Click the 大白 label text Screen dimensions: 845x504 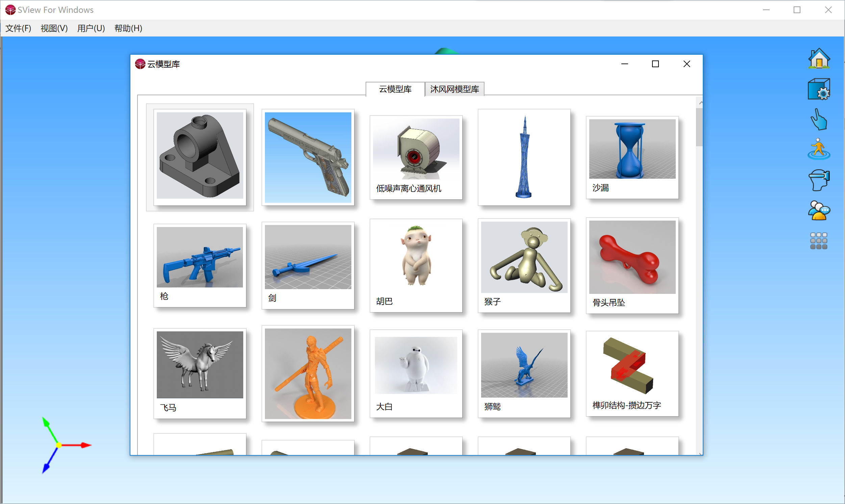(x=384, y=406)
